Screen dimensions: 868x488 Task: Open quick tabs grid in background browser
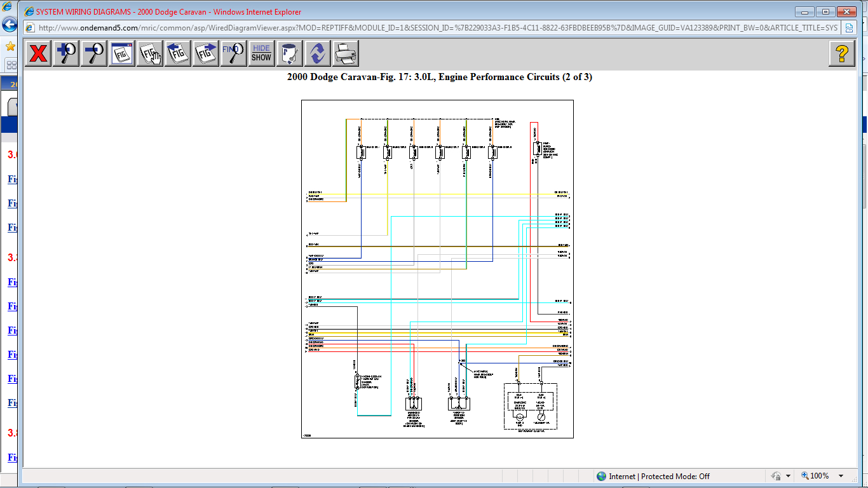point(11,64)
